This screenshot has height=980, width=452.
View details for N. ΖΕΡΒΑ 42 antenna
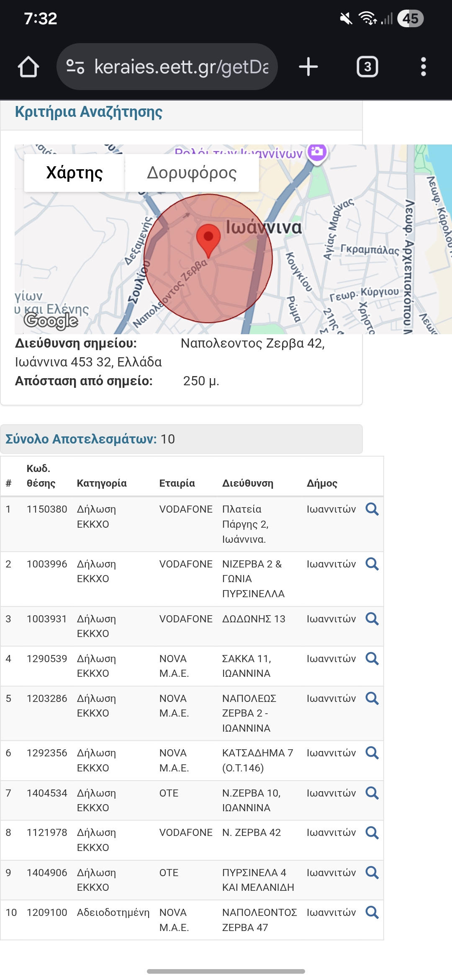[372, 833]
